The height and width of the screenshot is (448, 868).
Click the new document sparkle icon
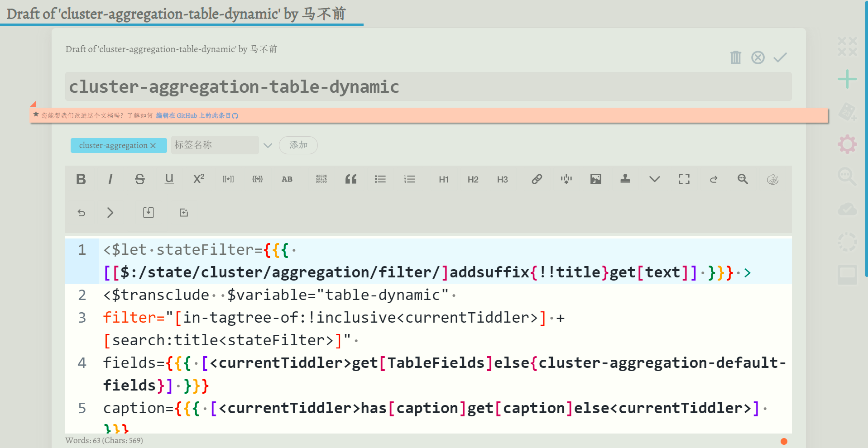pyautogui.click(x=184, y=213)
